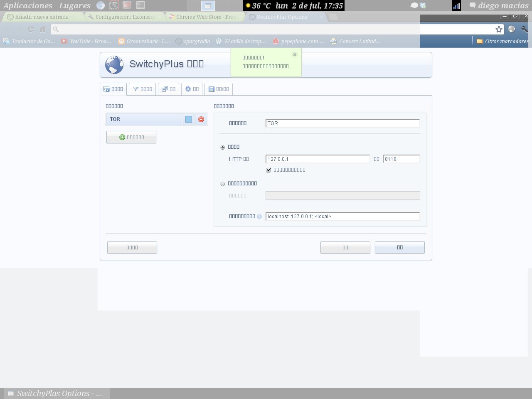The width and height of the screenshot is (532, 399).
Task: Click the weather and clock showing 36 °C
Action: coord(294,5)
